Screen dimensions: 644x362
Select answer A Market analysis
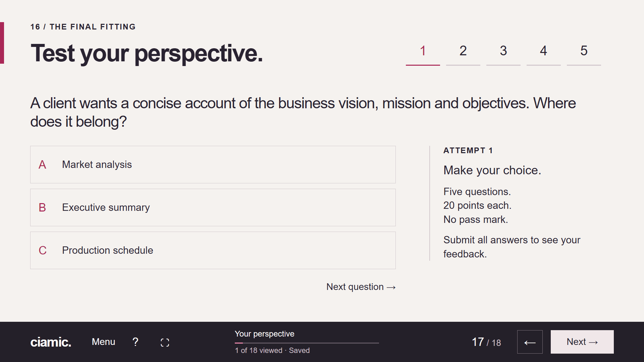pyautogui.click(x=213, y=165)
